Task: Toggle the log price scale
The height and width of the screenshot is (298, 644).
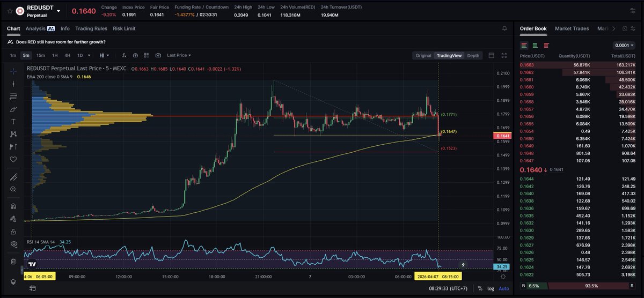Action: coord(491,288)
